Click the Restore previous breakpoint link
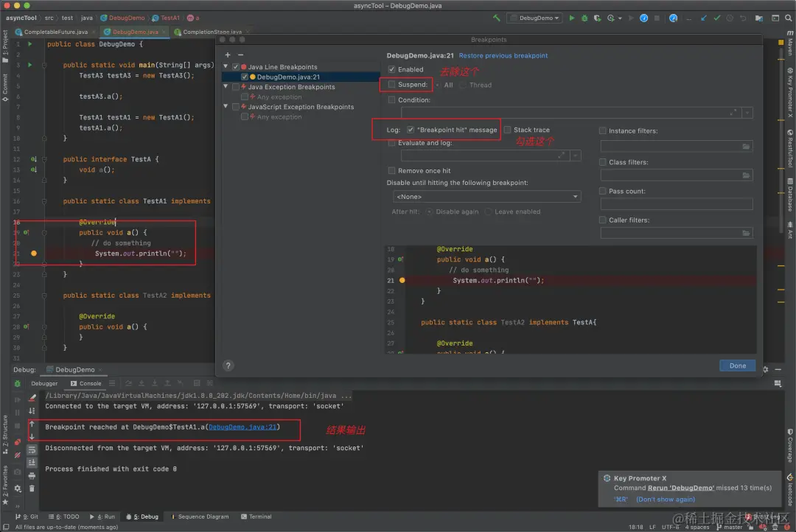This screenshot has width=796, height=532. coord(503,55)
